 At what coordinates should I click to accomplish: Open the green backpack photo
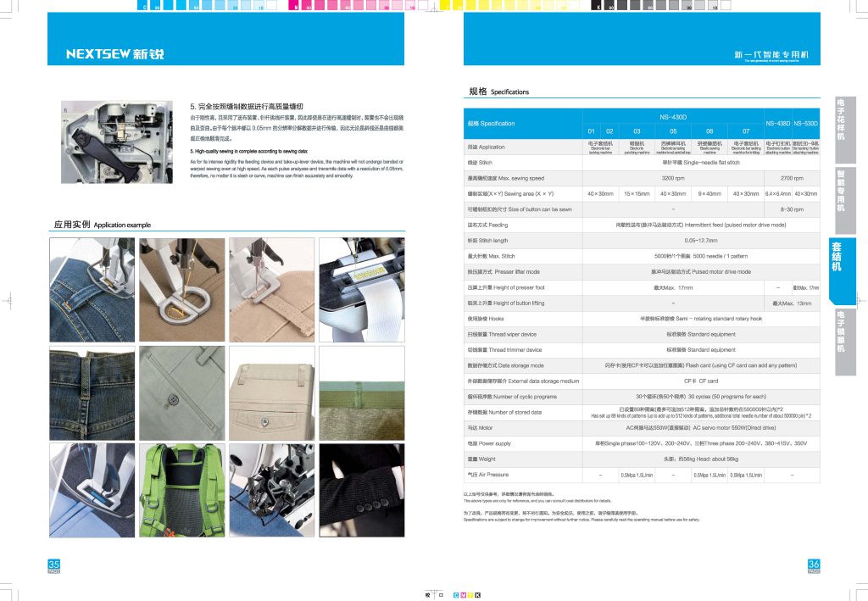click(182, 490)
